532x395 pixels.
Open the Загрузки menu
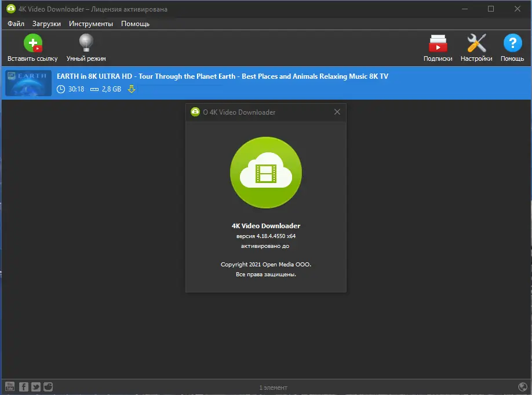pyautogui.click(x=46, y=24)
